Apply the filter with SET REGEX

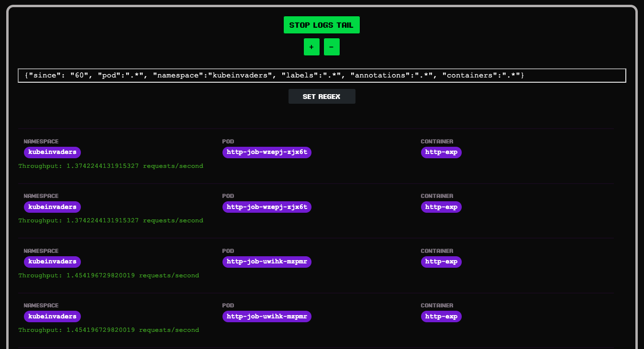322,97
